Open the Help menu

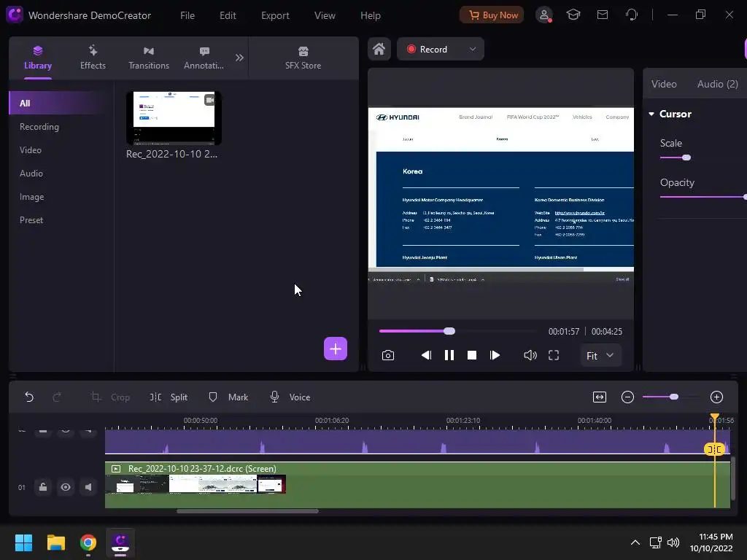pyautogui.click(x=370, y=15)
